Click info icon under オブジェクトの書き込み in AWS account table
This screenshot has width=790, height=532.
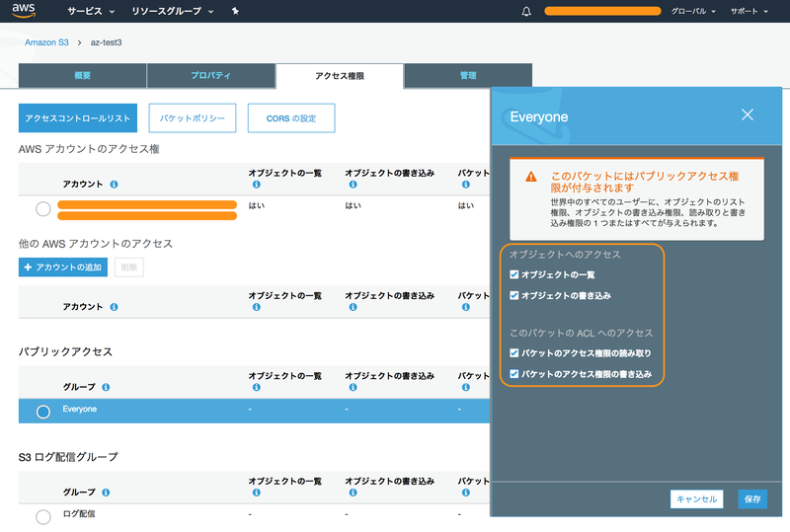[353, 185]
